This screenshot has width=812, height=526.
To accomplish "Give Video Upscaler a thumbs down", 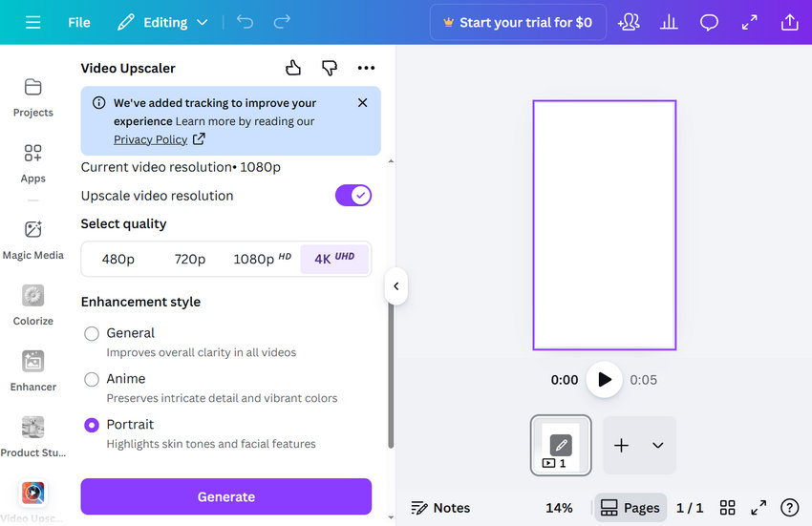I will (x=330, y=68).
